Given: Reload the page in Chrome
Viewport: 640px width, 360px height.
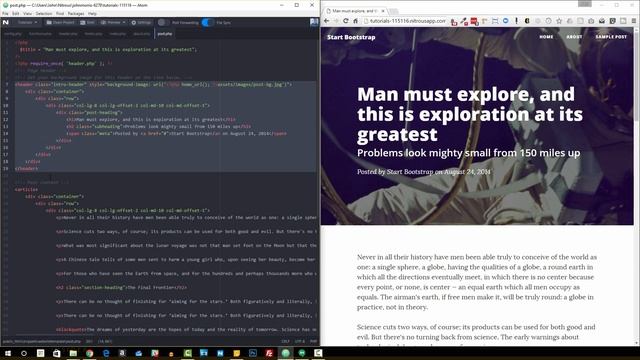Looking at the screenshot, I should (346, 21).
